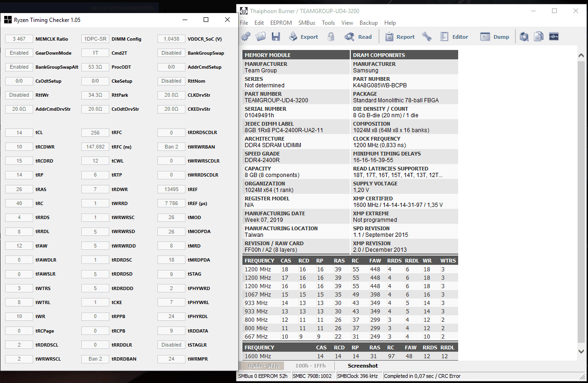Click Week 07, 2019 manufacturing date
Viewport: 588px width, 383px height.
click(264, 220)
